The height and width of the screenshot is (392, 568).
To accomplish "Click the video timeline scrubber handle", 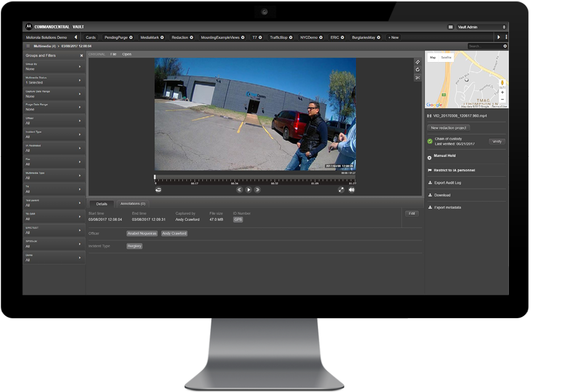I will [x=155, y=177].
